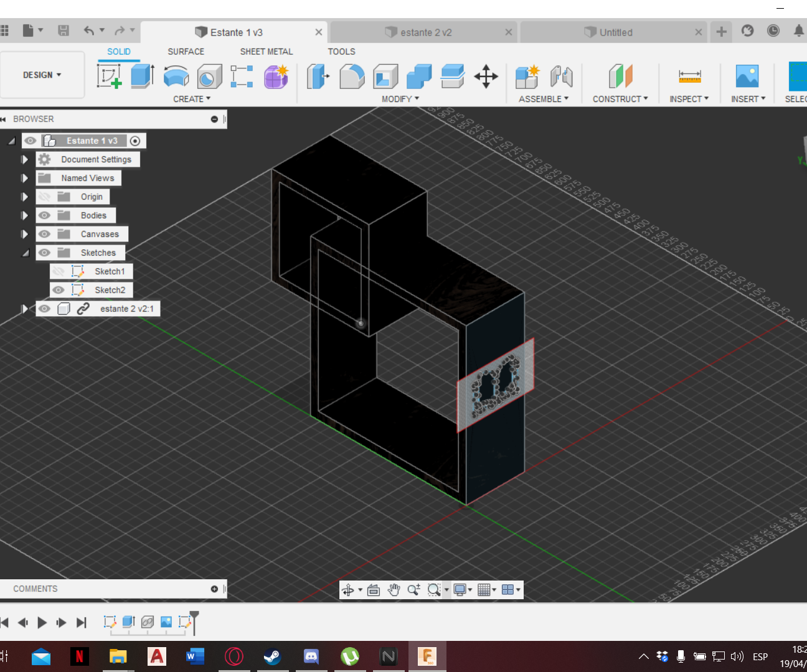Open the notifications bell icon
Viewport: 807px width, 672px height.
798,30
